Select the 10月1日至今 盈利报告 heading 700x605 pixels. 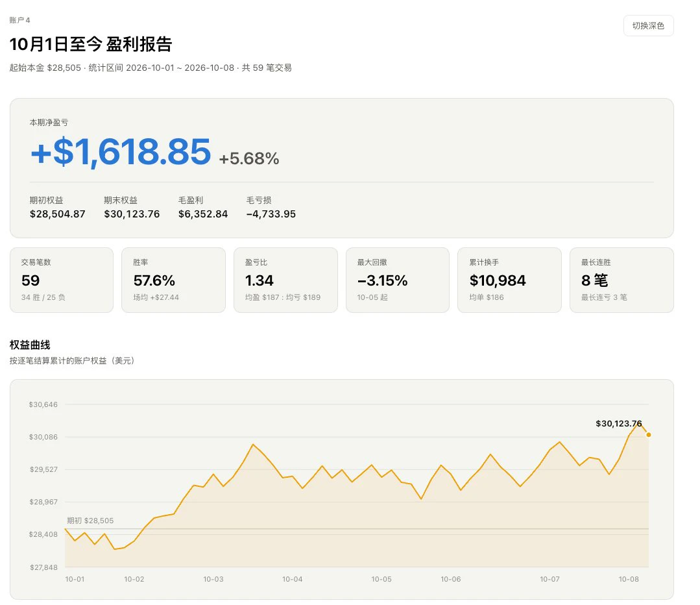(91, 44)
